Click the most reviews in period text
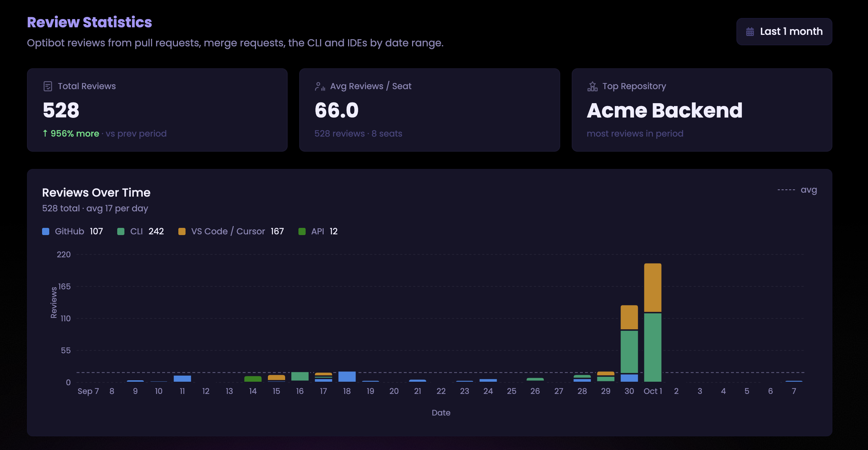 click(635, 134)
